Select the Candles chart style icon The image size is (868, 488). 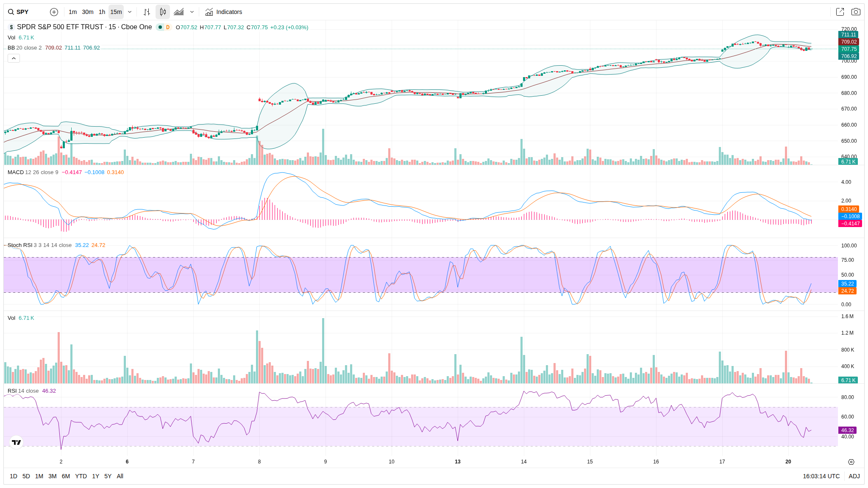click(163, 12)
